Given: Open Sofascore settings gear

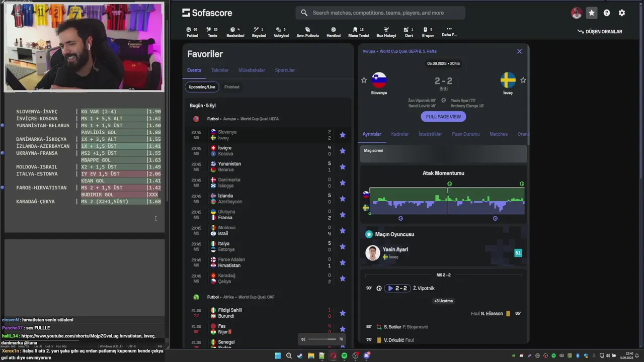Looking at the screenshot, I should point(622,13).
